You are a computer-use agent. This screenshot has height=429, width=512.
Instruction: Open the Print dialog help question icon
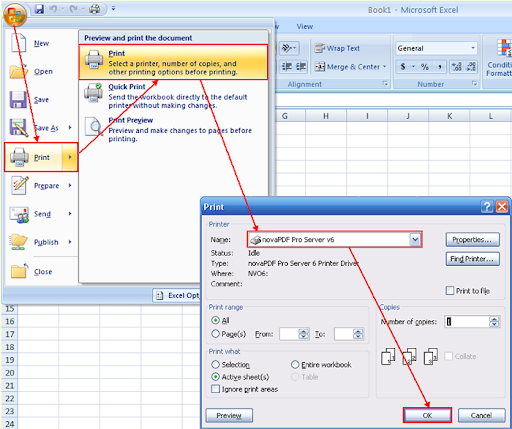(x=487, y=207)
